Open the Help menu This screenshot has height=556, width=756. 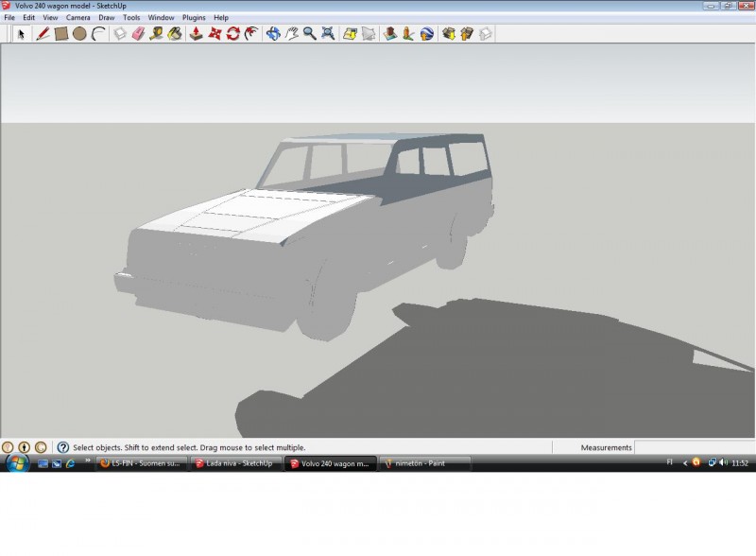pos(221,17)
